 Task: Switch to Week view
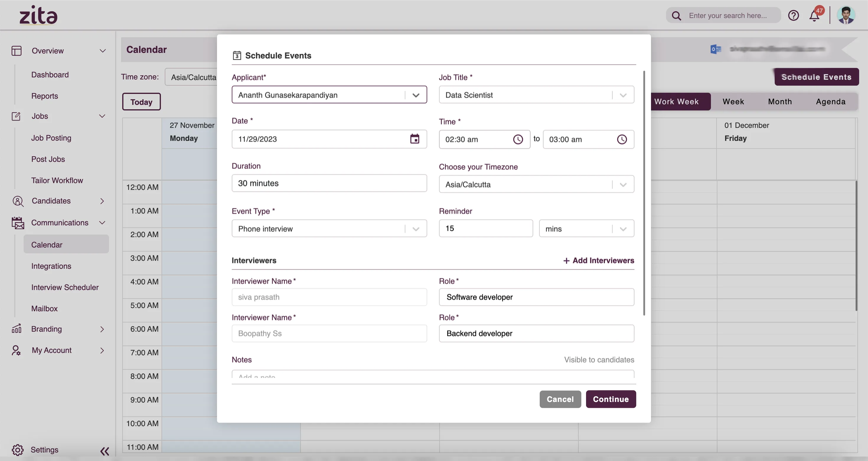[x=733, y=101]
